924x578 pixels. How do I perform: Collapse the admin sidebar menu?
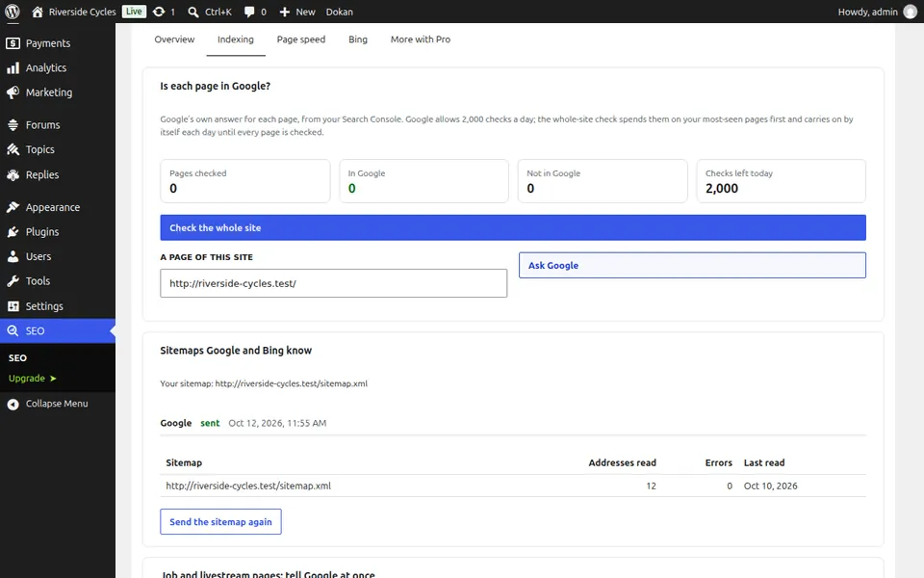[x=57, y=404]
